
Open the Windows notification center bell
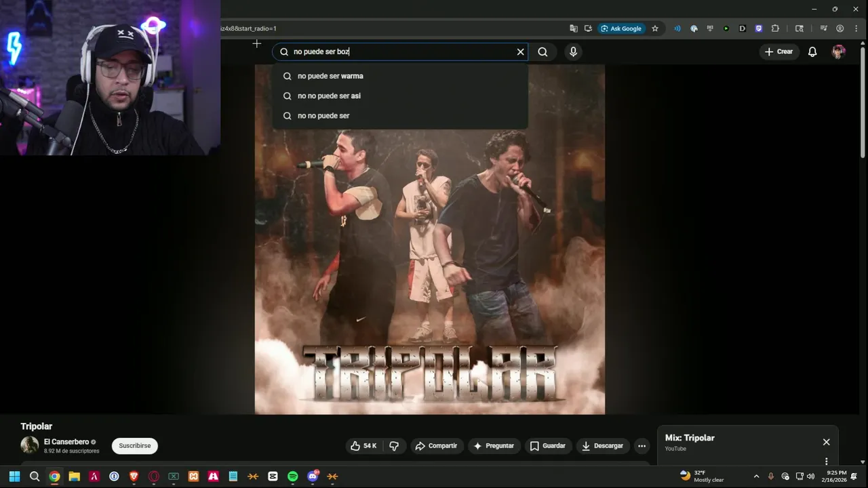854,476
